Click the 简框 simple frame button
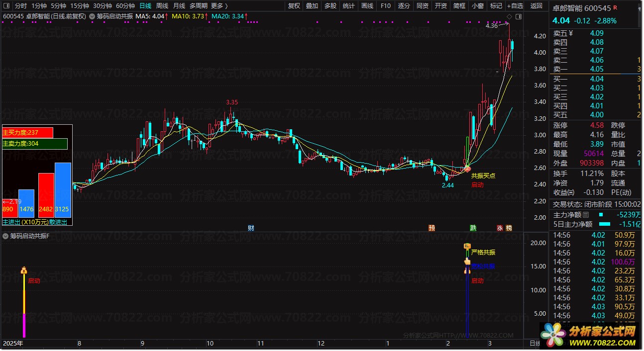The height and width of the screenshot is (351, 644). coord(459,6)
